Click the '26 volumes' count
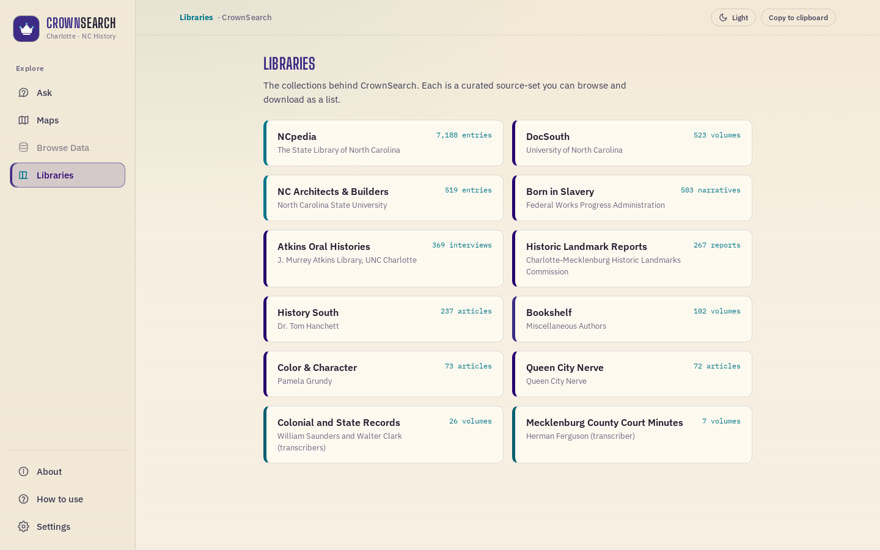The width and height of the screenshot is (880, 550). click(470, 421)
